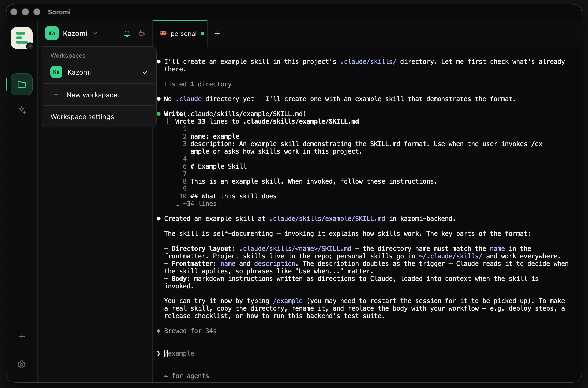Click 'Brewed for 34s' status text
This screenshot has width=588, height=388.
(190, 331)
